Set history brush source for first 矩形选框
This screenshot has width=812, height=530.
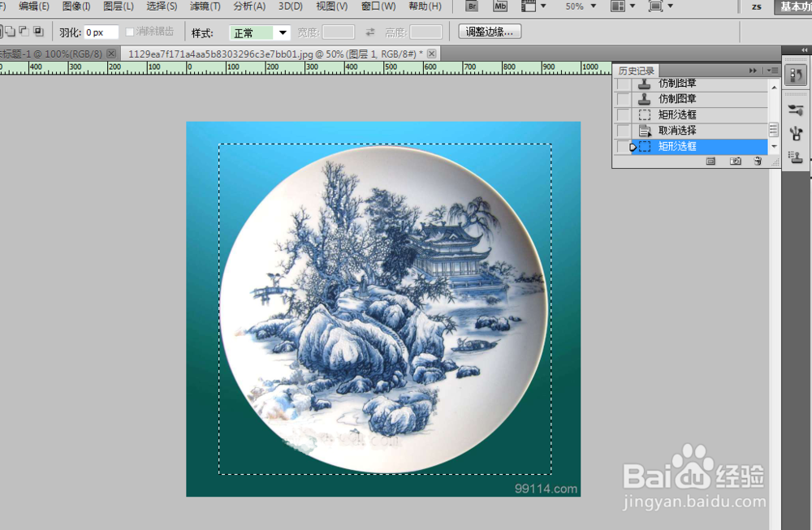[623, 115]
